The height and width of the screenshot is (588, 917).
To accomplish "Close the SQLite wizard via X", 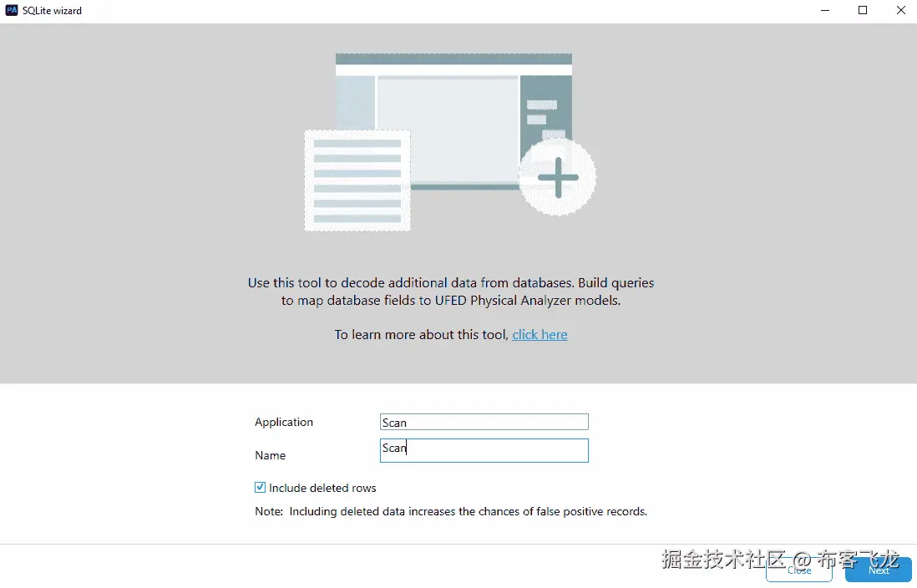I will (x=900, y=11).
